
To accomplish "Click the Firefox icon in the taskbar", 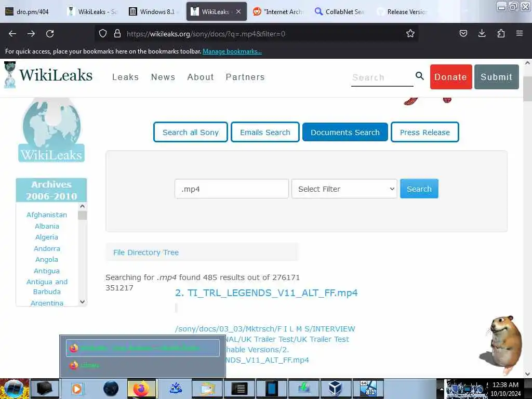I will (141, 389).
